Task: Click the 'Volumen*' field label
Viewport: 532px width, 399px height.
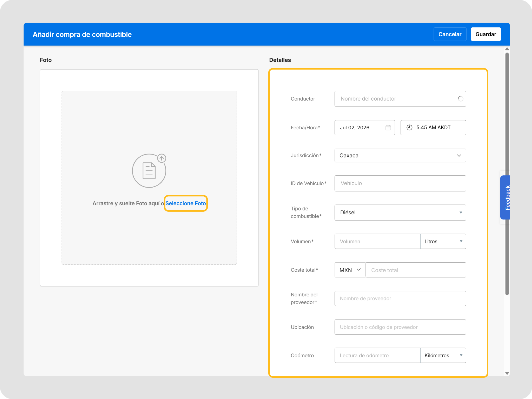Action: 302,241
